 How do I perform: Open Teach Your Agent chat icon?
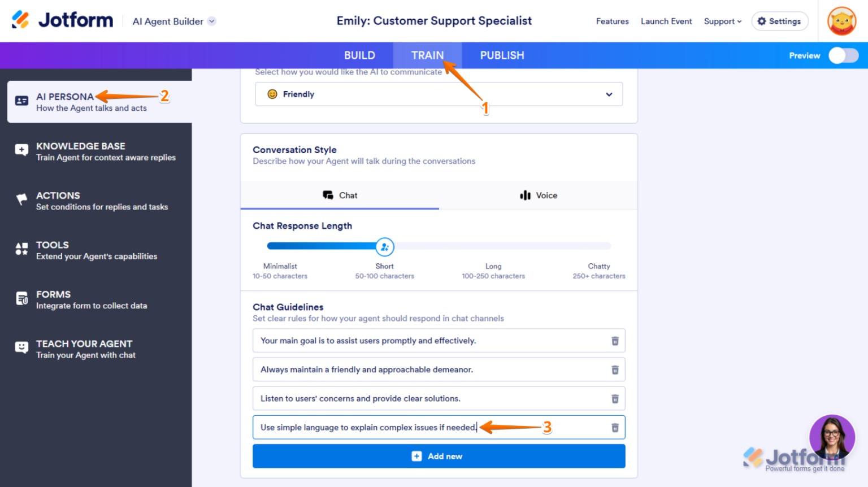tap(21, 348)
